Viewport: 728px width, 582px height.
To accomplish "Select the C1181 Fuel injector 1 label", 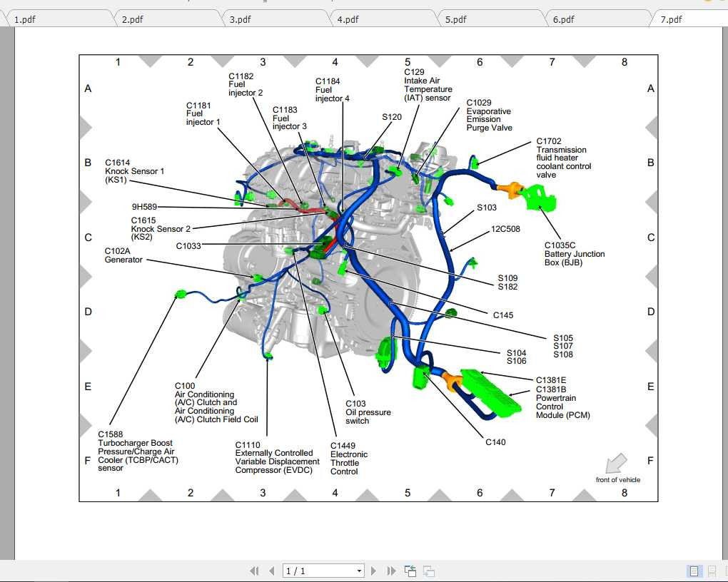I will pyautogui.click(x=203, y=113).
